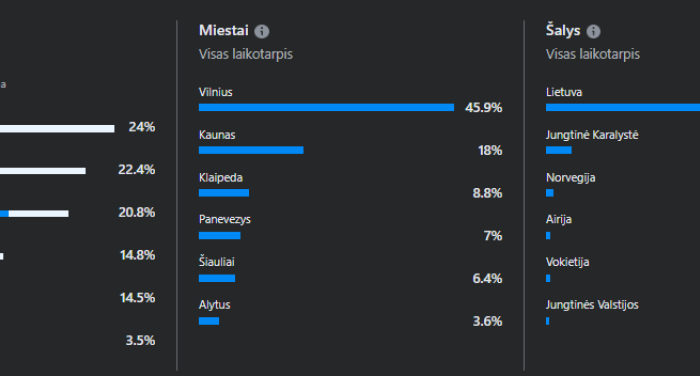Click the Miestai heading

(x=224, y=30)
